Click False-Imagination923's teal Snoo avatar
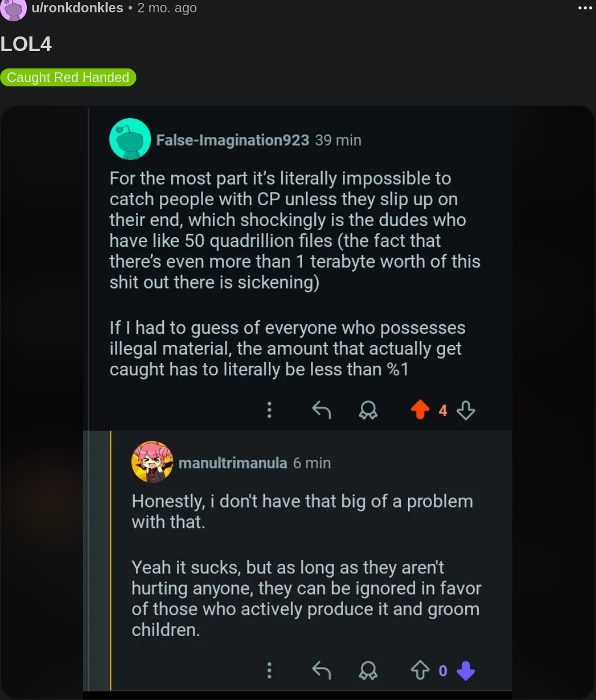Image resolution: width=596 pixels, height=700 pixels. click(130, 139)
